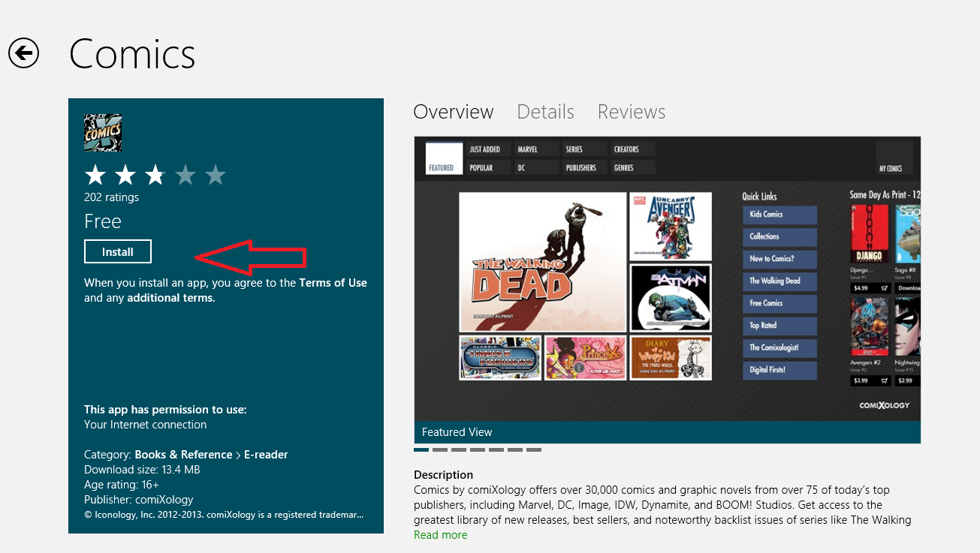Click the Top Rated quick link
Image resolution: width=980 pixels, height=553 pixels.
tap(779, 326)
